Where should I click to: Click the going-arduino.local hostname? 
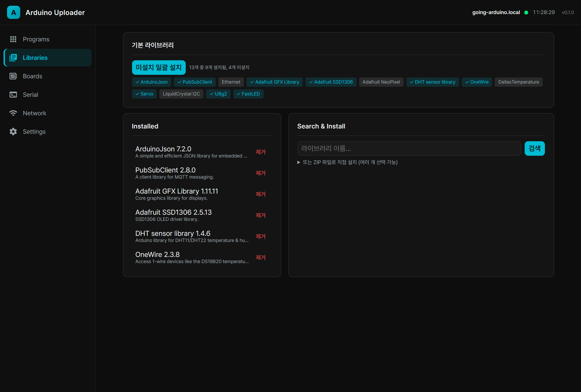pos(496,12)
